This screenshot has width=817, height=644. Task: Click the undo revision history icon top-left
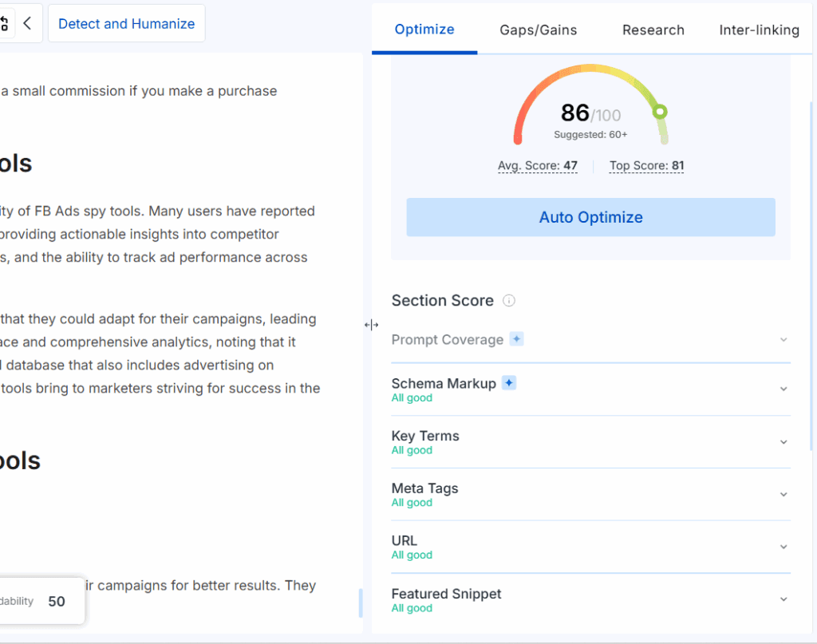point(6,23)
